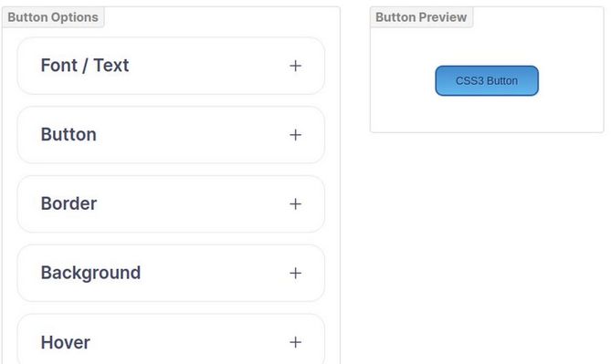
Task: Click the "Font / Text" heading text
Action: coord(85,66)
